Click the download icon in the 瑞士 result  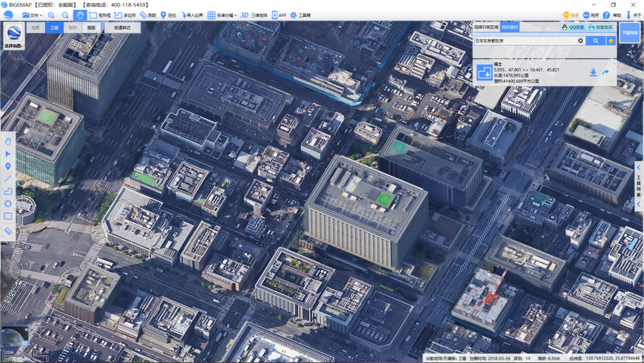click(593, 73)
